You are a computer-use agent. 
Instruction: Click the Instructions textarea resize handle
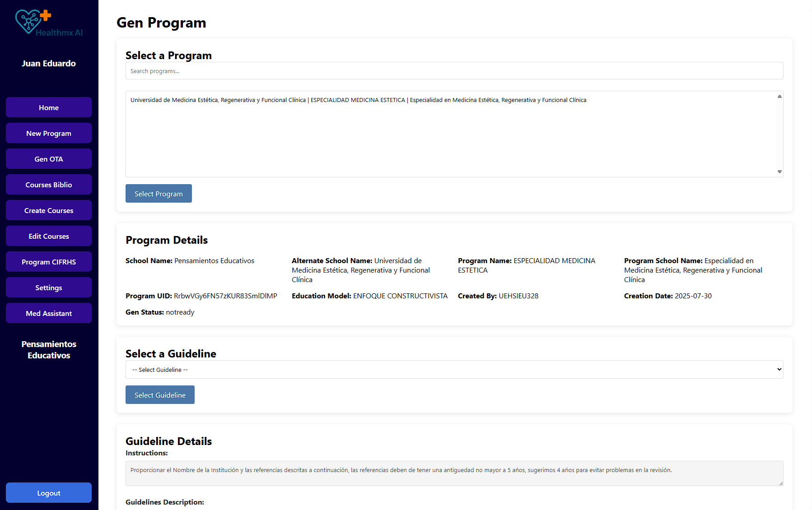(x=780, y=483)
